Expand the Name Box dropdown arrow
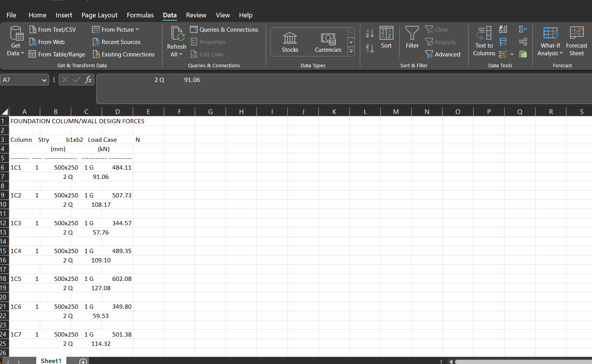Image resolution: width=592 pixels, height=364 pixels. pyautogui.click(x=44, y=80)
